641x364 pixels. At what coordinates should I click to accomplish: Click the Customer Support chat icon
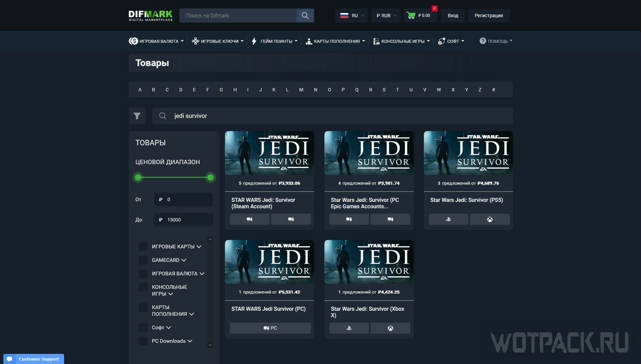[9, 359]
